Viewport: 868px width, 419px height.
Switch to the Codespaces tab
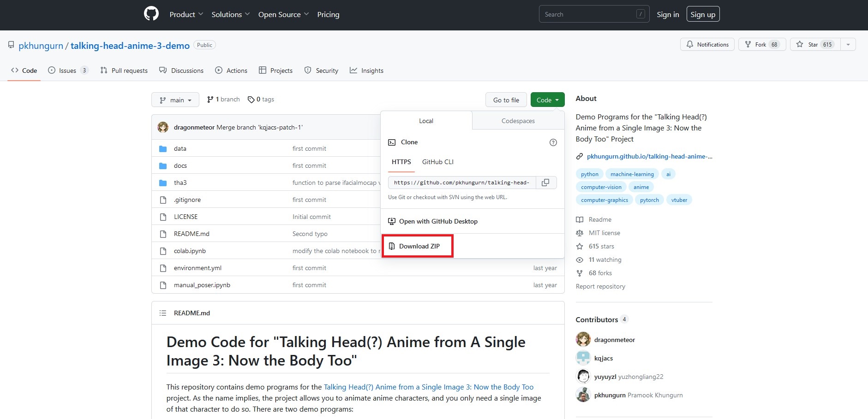tap(518, 121)
